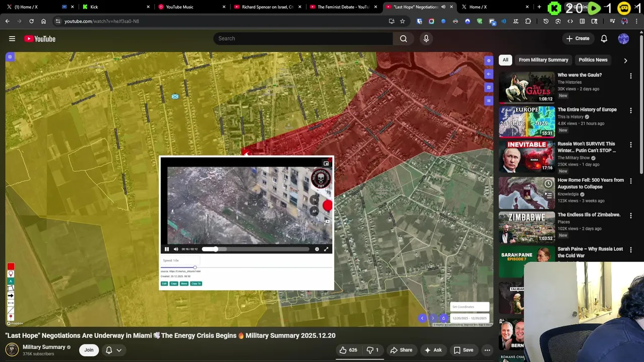Share the video
This screenshot has width=644, height=362.
pos(401,350)
